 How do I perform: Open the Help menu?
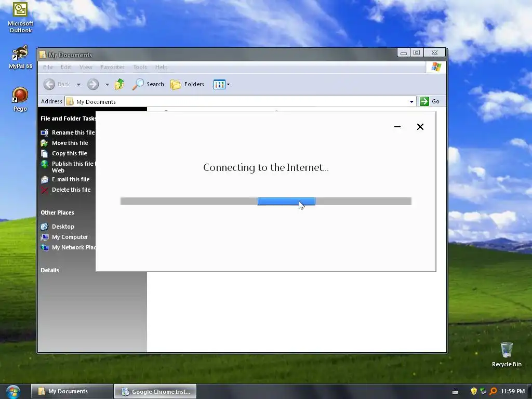tap(161, 67)
